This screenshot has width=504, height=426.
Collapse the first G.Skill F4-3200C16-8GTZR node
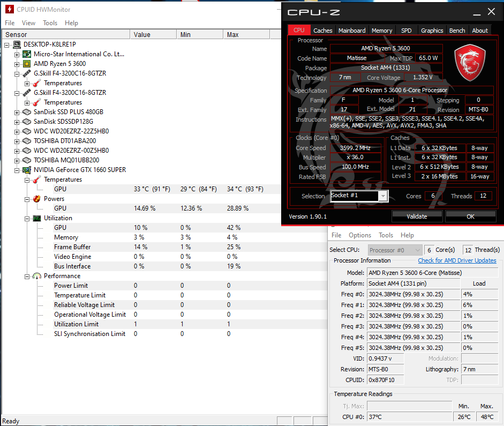(17, 74)
